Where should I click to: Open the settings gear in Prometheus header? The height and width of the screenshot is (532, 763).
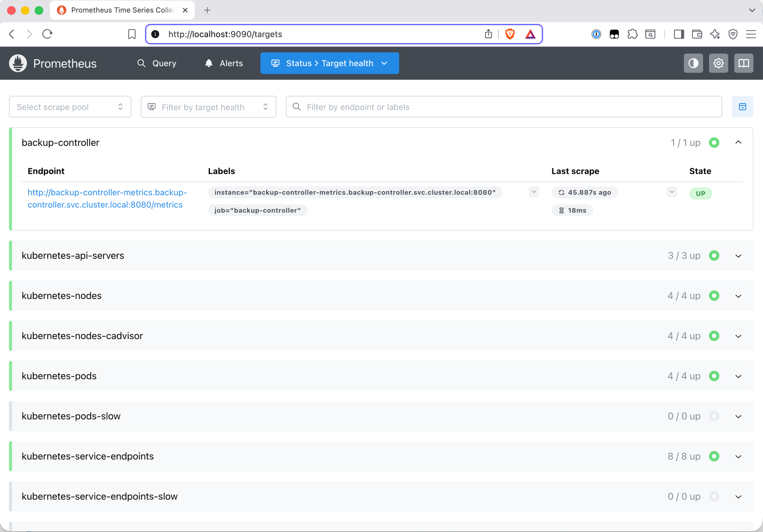(x=718, y=63)
